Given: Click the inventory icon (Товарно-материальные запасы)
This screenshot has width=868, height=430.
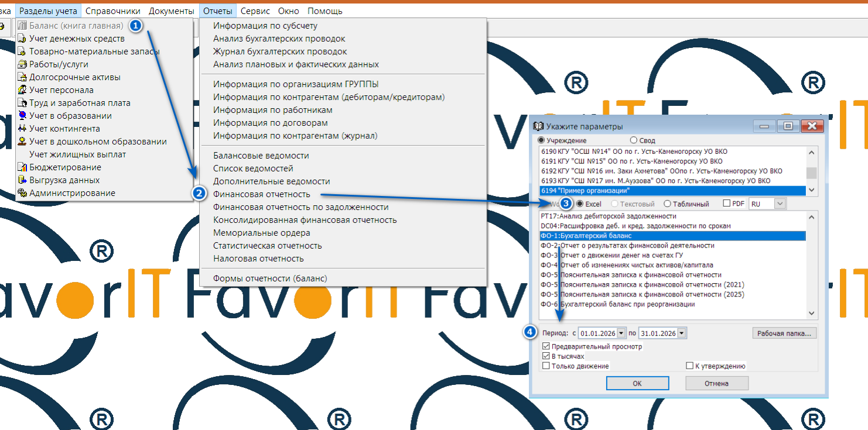Looking at the screenshot, I should pyautogui.click(x=22, y=51).
